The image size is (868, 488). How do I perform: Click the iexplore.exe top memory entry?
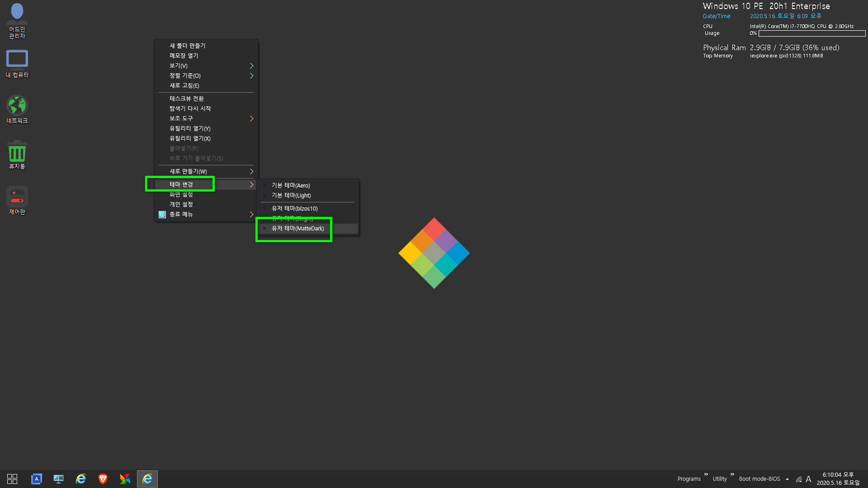786,56
